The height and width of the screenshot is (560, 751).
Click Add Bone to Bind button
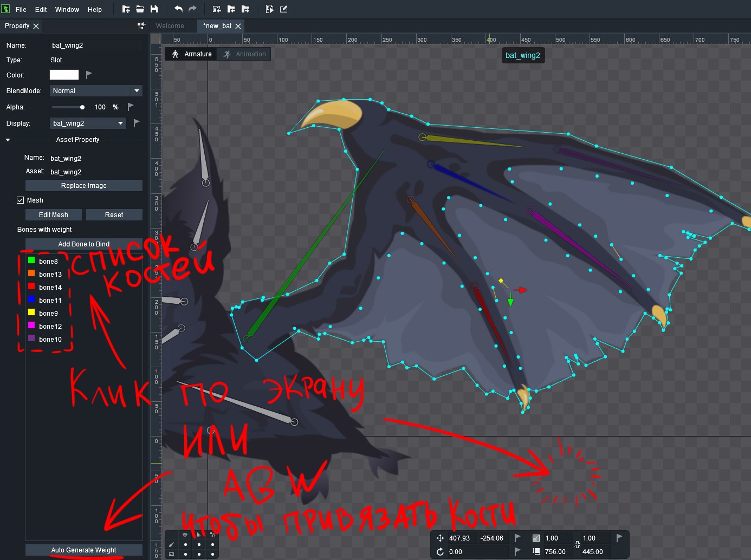pos(84,244)
